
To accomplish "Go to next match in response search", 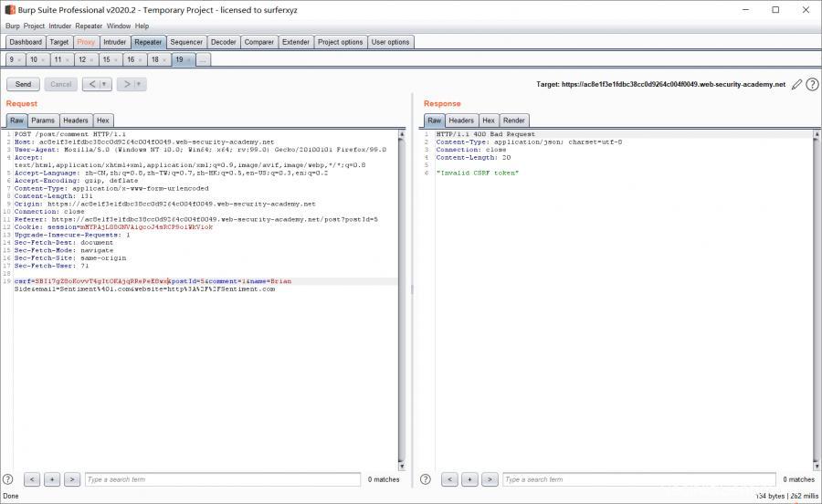I will point(490,479).
